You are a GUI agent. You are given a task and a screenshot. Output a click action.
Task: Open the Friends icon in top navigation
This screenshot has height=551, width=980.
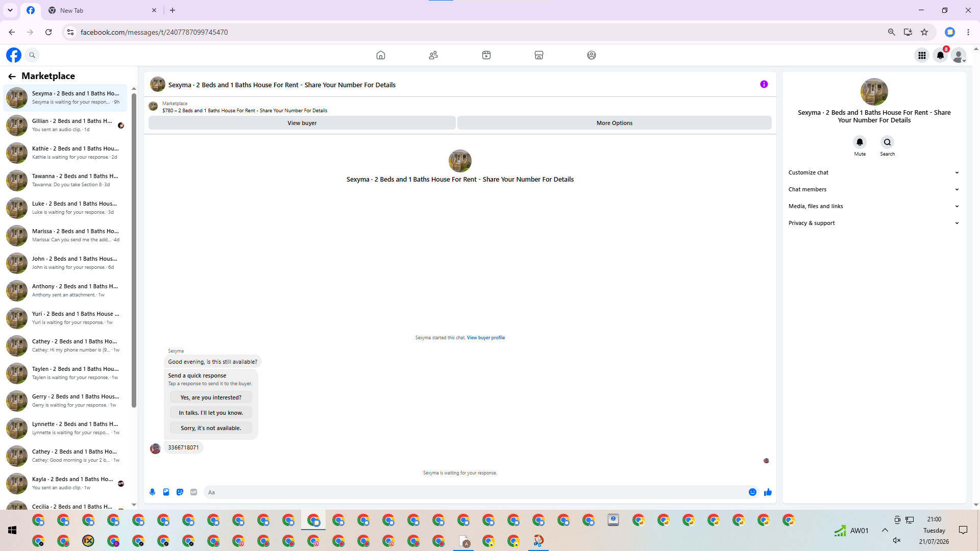tap(433, 55)
